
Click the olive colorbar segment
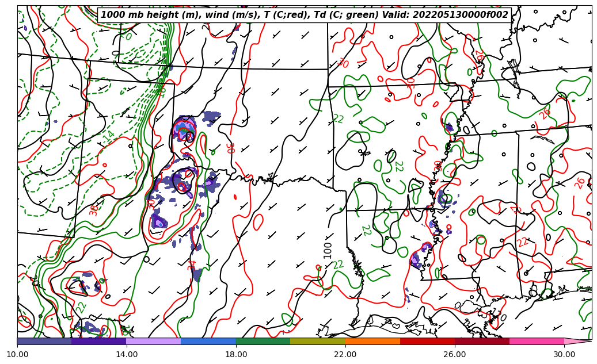pyautogui.click(x=318, y=341)
